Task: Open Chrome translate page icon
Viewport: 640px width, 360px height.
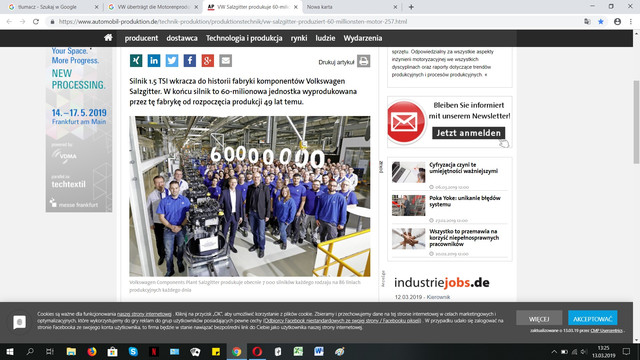Action: 587,22
